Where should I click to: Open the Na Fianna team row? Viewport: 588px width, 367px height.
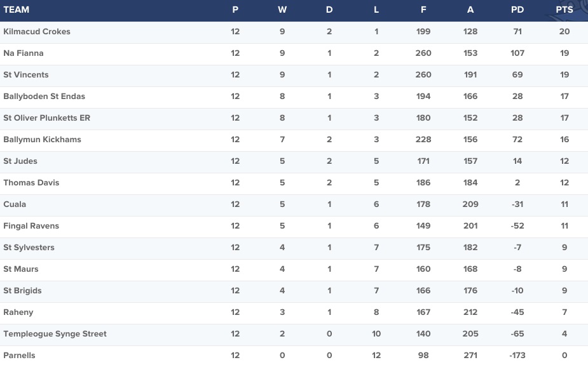pyautogui.click(x=294, y=53)
